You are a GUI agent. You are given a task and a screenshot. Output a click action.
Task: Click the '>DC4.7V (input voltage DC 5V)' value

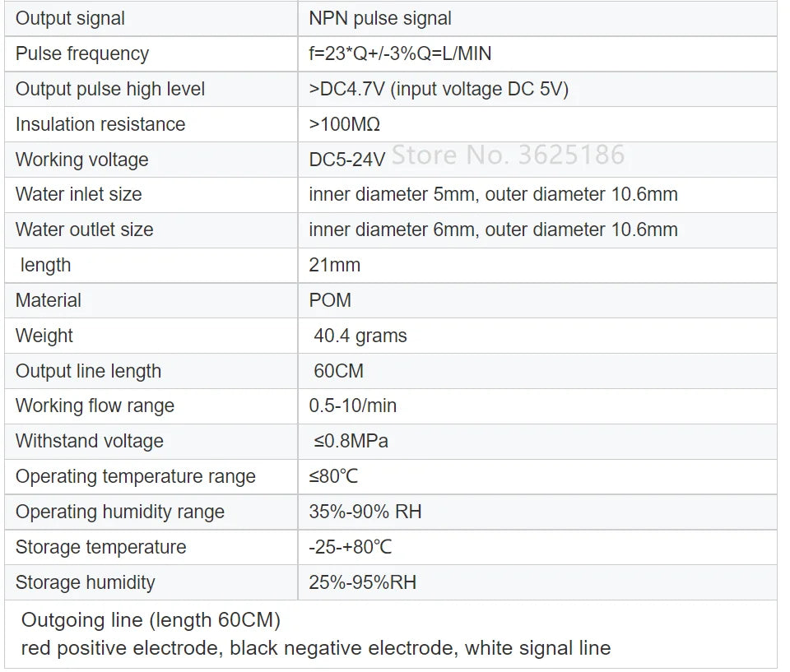tap(439, 89)
